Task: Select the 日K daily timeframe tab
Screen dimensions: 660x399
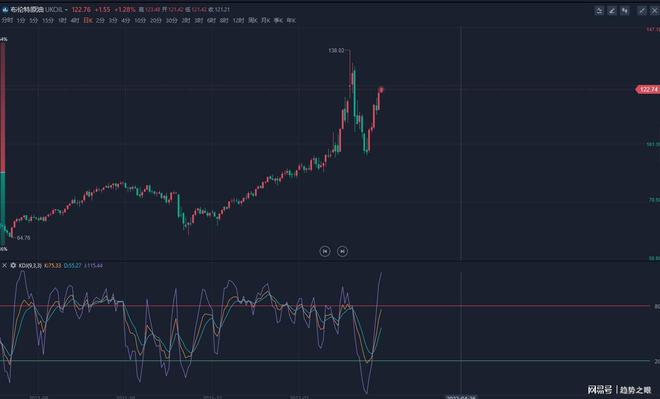Action: tap(88, 20)
